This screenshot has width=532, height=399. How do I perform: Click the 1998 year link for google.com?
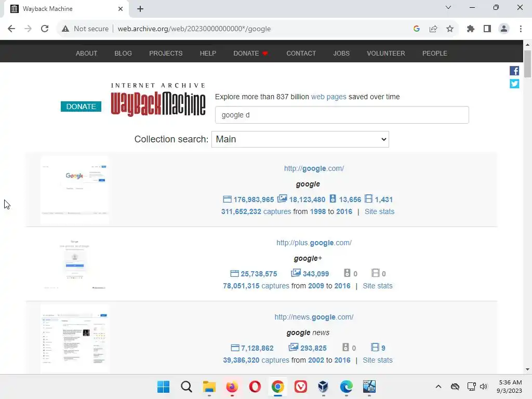coord(318,211)
